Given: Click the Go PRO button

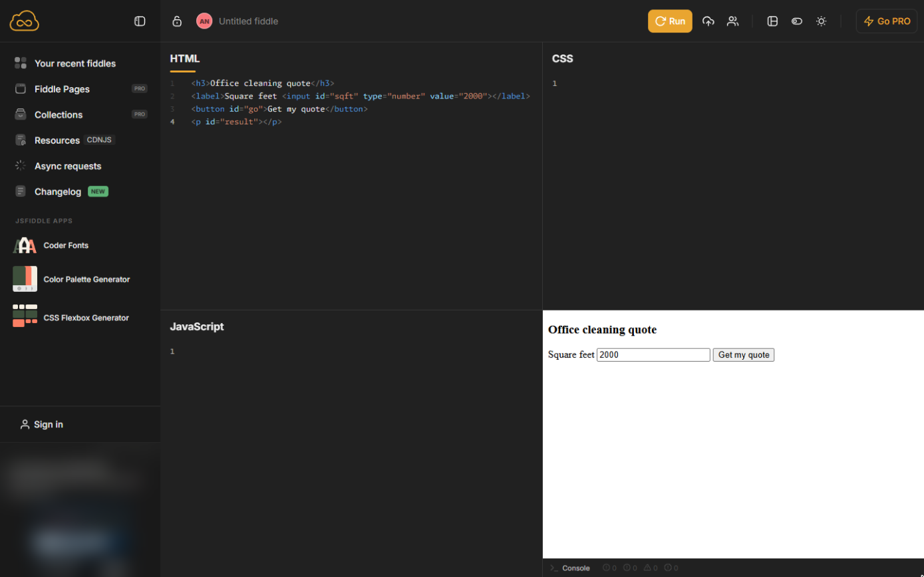Looking at the screenshot, I should (887, 21).
